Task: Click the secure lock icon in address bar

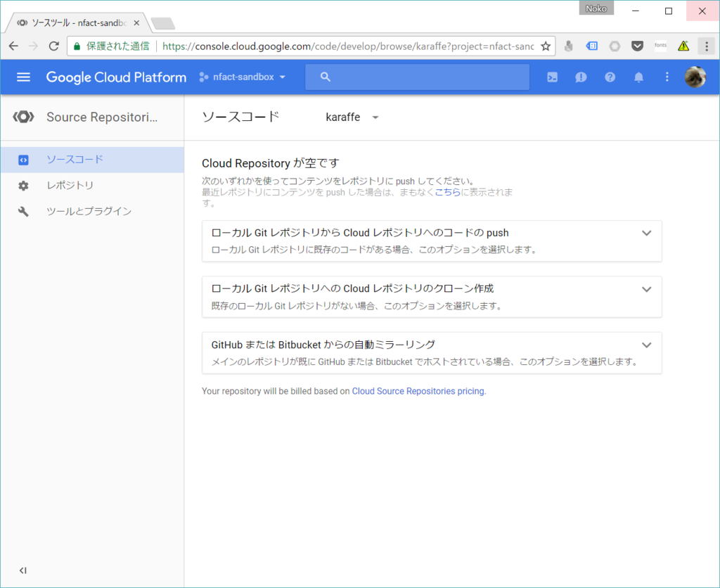Action: [x=77, y=46]
